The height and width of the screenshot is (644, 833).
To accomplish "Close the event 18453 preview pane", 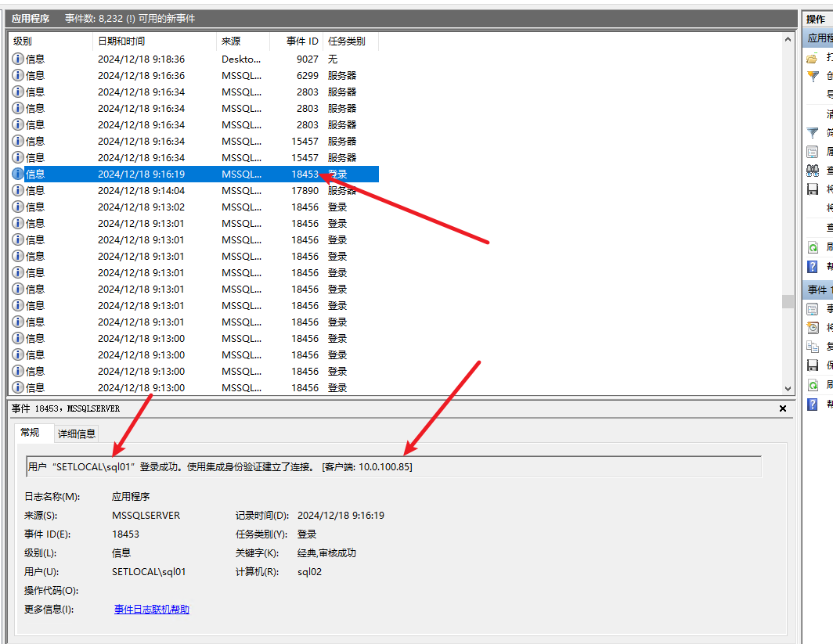I will [x=783, y=408].
